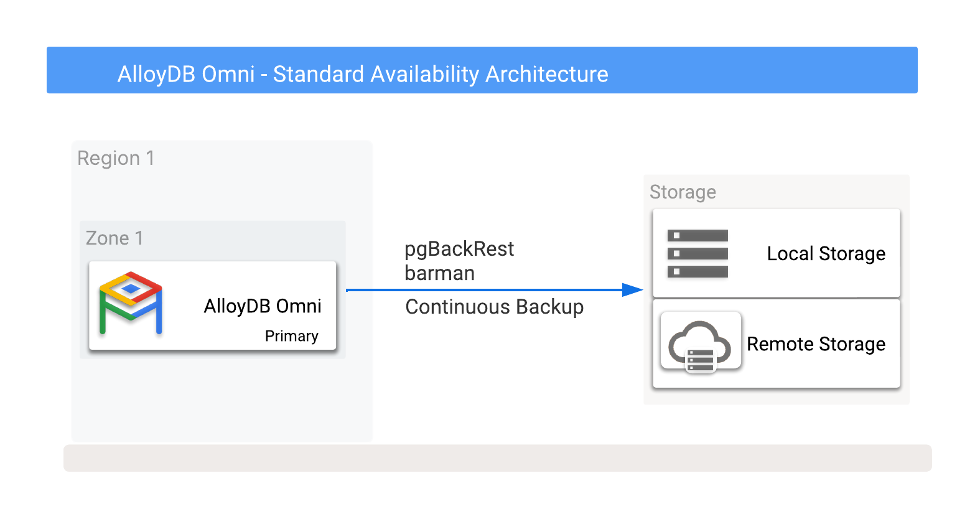Select the "Continuous Backup" label
The width and height of the screenshot is (980, 519).
coord(495,307)
